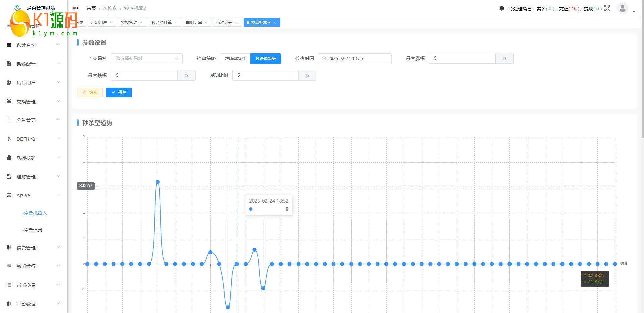Click the 绘制 draw button
This screenshot has height=313, width=644.
tap(90, 92)
